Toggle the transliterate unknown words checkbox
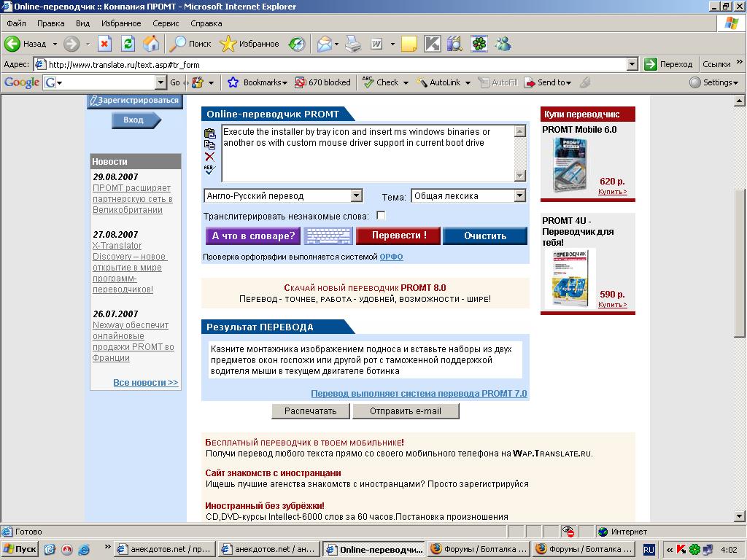Image resolution: width=747 pixels, height=560 pixels. point(381,216)
